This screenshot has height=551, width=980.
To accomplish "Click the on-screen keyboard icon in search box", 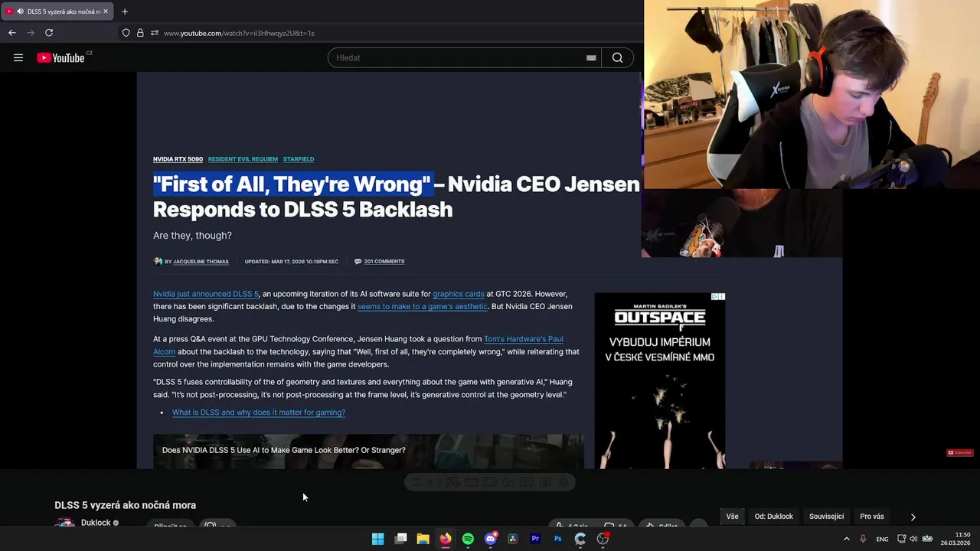I will tap(591, 57).
